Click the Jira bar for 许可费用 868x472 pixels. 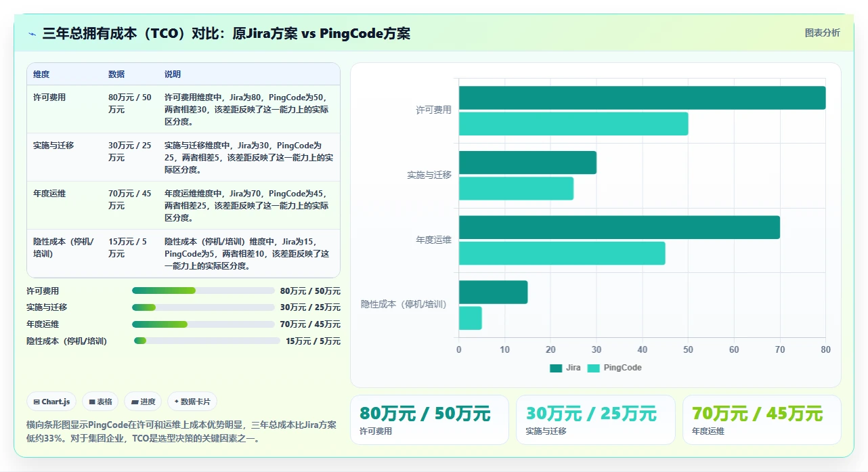click(642, 98)
